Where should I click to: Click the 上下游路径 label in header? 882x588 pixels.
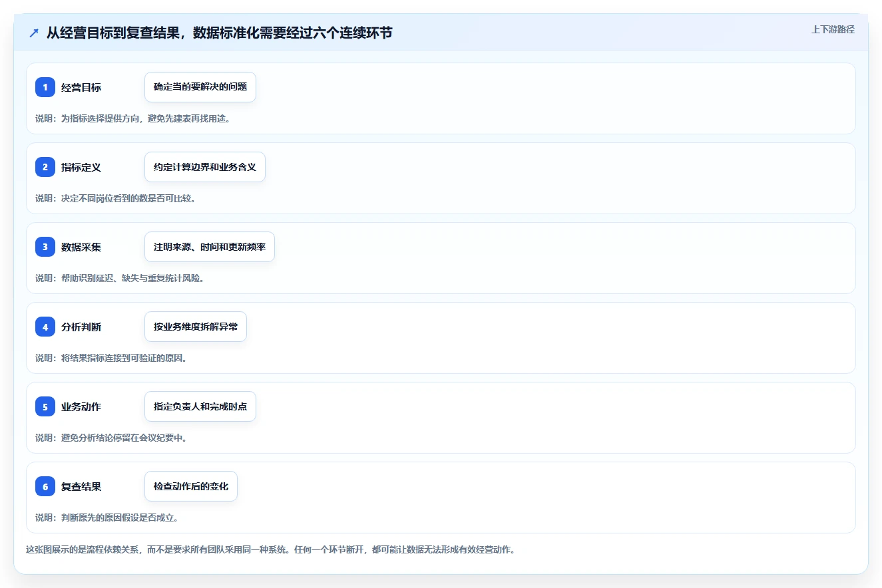tap(833, 29)
